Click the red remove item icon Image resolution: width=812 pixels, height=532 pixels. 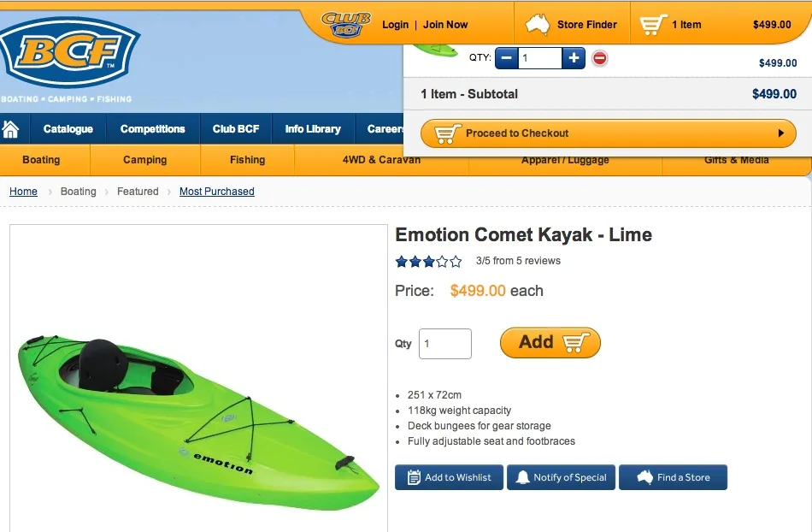[x=600, y=58]
